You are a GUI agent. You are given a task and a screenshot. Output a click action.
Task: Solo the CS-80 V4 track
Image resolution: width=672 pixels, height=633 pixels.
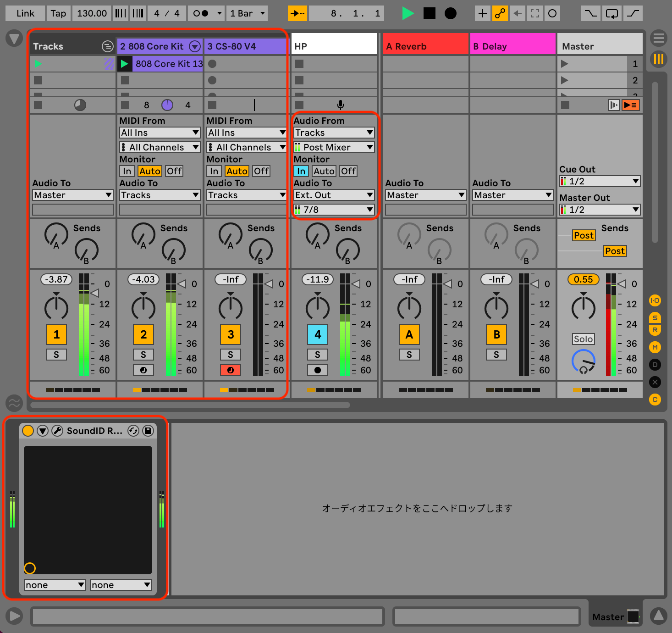tap(231, 355)
